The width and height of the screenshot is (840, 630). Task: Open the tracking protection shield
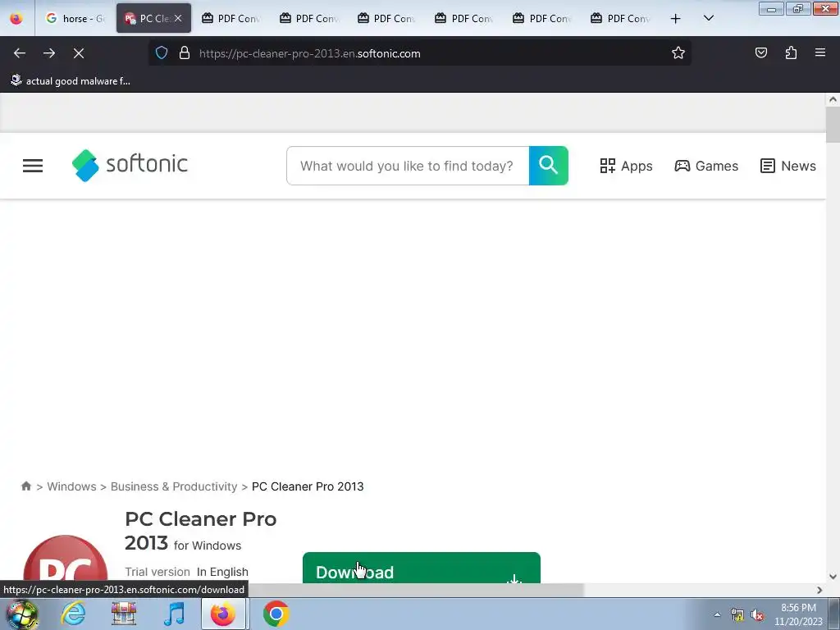coord(162,53)
